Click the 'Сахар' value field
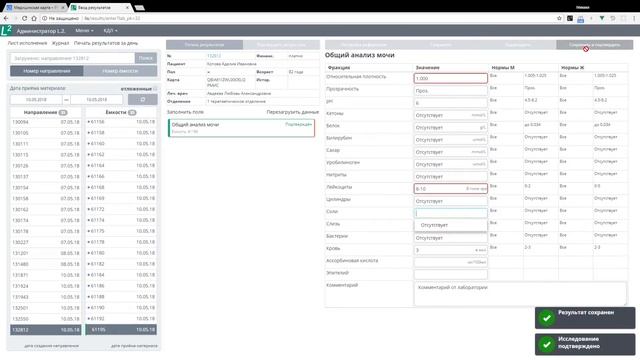The height and width of the screenshot is (360, 640). (x=451, y=152)
